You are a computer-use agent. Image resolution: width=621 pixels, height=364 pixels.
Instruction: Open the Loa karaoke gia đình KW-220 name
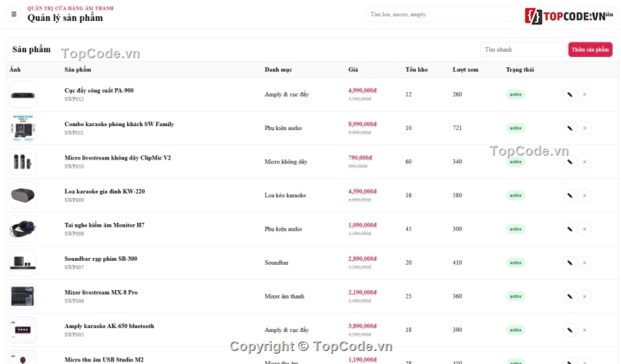[x=105, y=191]
